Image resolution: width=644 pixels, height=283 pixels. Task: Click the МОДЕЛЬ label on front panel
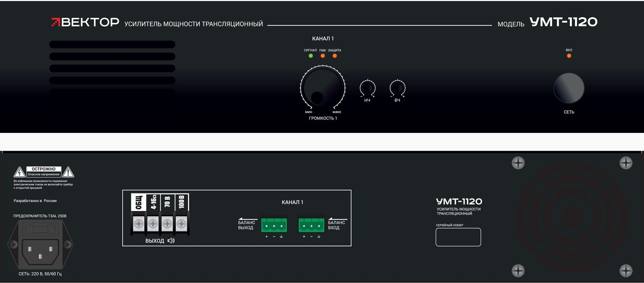511,24
